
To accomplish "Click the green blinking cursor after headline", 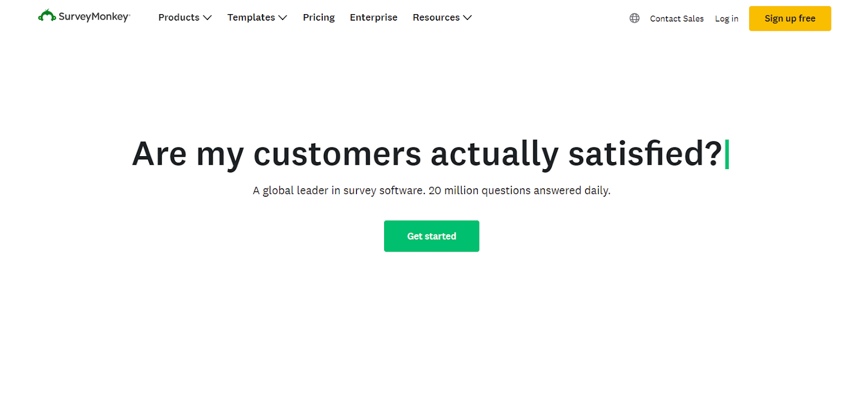I will click(x=727, y=155).
